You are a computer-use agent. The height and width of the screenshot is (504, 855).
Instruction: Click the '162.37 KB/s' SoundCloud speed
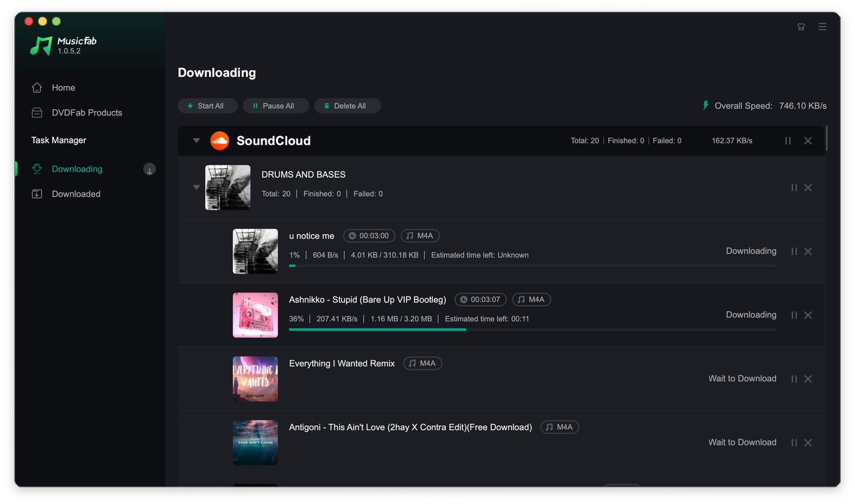point(732,141)
